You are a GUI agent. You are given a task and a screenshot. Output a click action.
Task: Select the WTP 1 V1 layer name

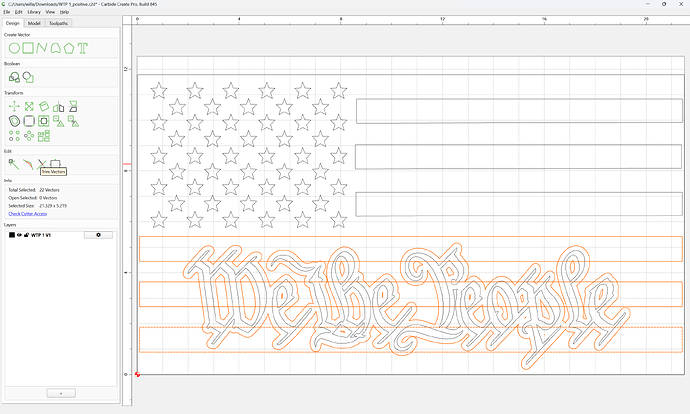click(x=41, y=235)
